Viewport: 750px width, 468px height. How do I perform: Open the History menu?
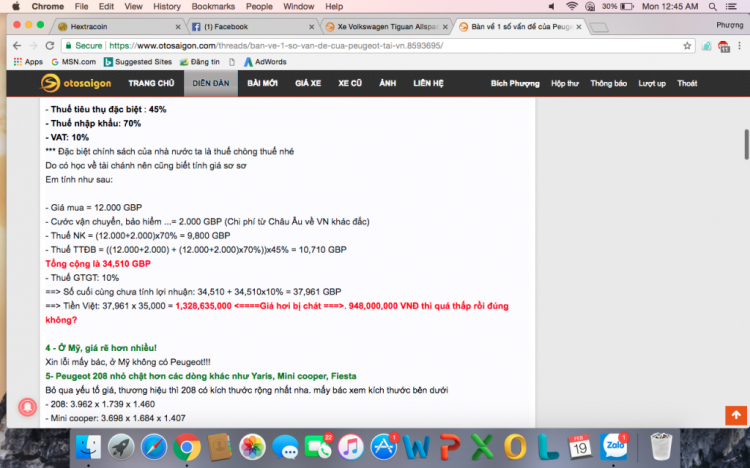point(166,6)
